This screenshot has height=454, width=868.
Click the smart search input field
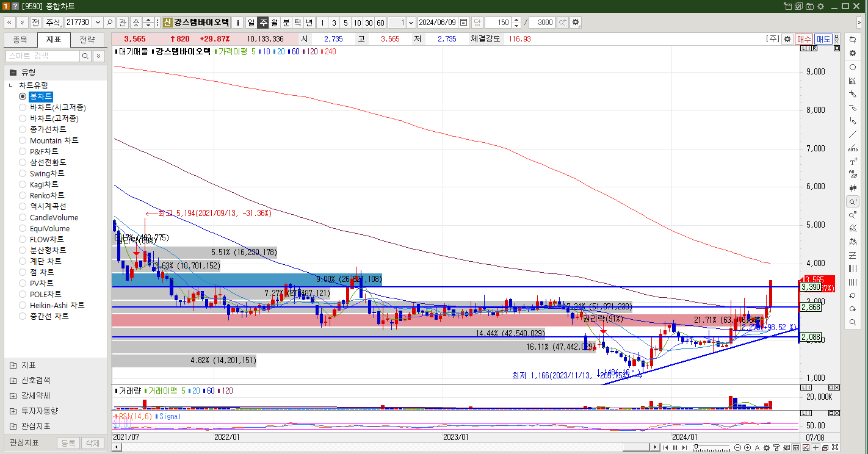click(x=43, y=56)
